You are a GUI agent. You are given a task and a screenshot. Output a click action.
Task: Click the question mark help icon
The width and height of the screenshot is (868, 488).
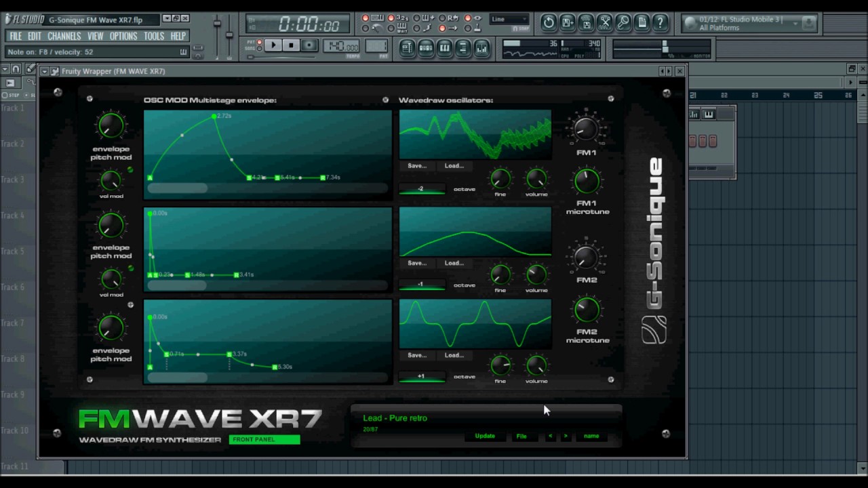(660, 22)
